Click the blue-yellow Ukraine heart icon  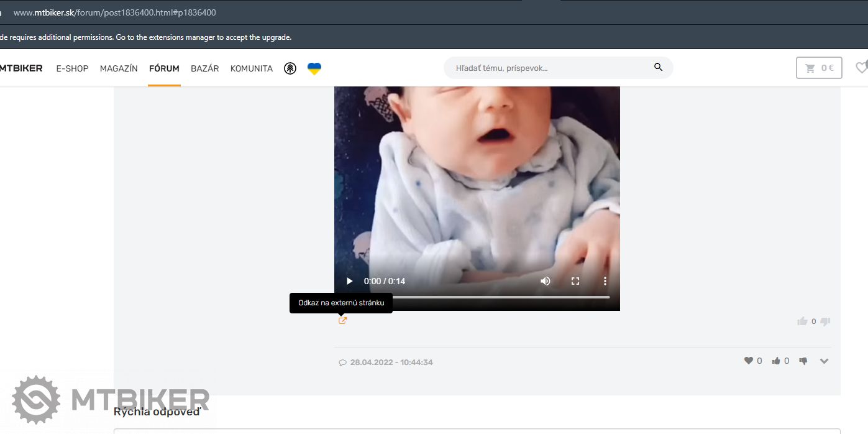[314, 68]
